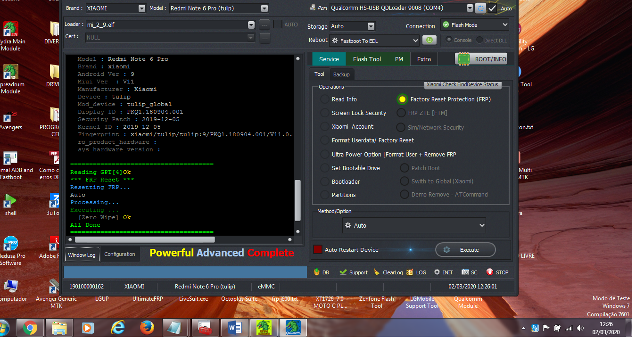Screen dimensions: 644x362
Task: Browse for Loader file button
Action: click(x=265, y=25)
